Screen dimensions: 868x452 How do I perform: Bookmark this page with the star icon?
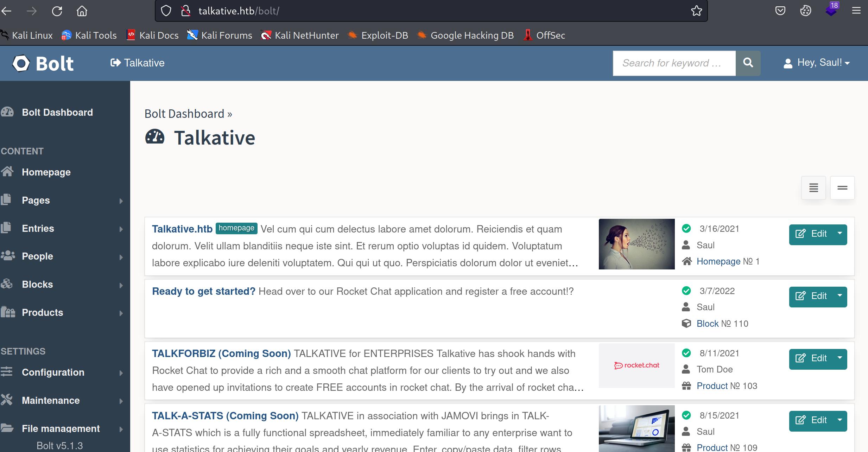point(696,11)
